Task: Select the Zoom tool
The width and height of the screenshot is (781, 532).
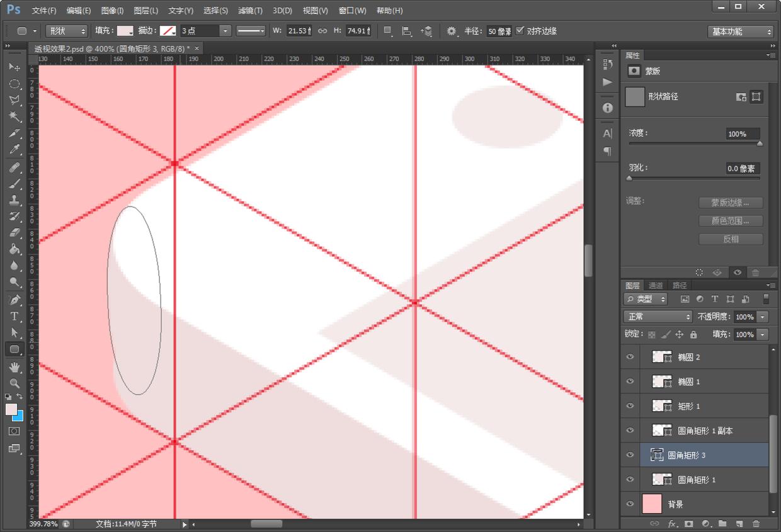Action: pos(14,383)
